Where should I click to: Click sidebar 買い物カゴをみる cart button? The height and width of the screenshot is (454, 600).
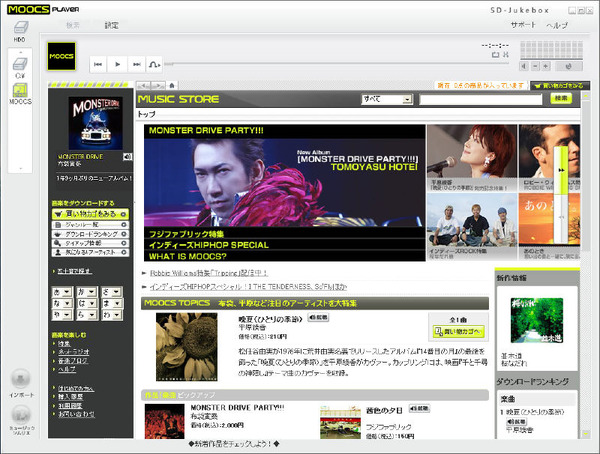pyautogui.click(x=90, y=214)
